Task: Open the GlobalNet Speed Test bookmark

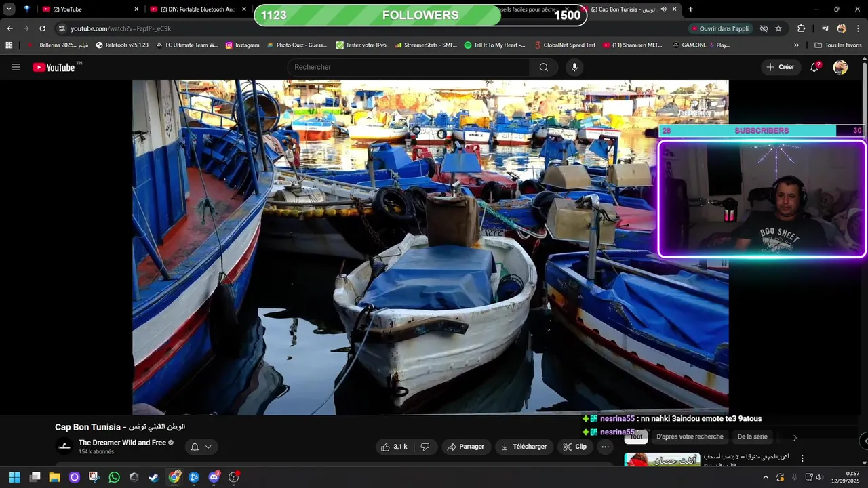Action: coord(564,45)
